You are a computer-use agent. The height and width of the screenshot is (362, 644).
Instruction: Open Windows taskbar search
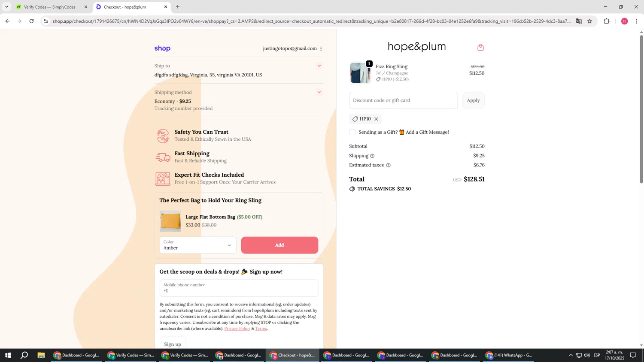[24, 355]
